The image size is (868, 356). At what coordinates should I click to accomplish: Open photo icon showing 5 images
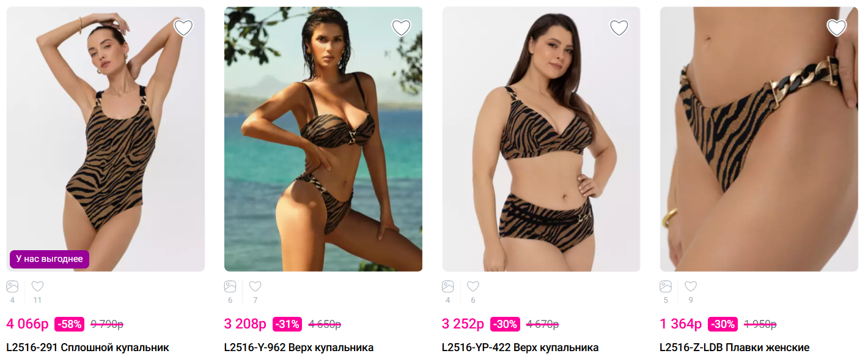pos(666,286)
